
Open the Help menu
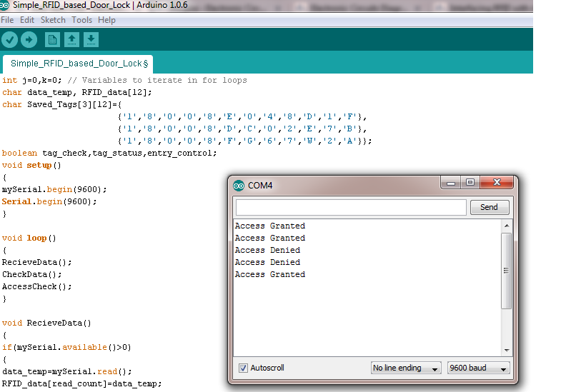pyautogui.click(x=106, y=20)
